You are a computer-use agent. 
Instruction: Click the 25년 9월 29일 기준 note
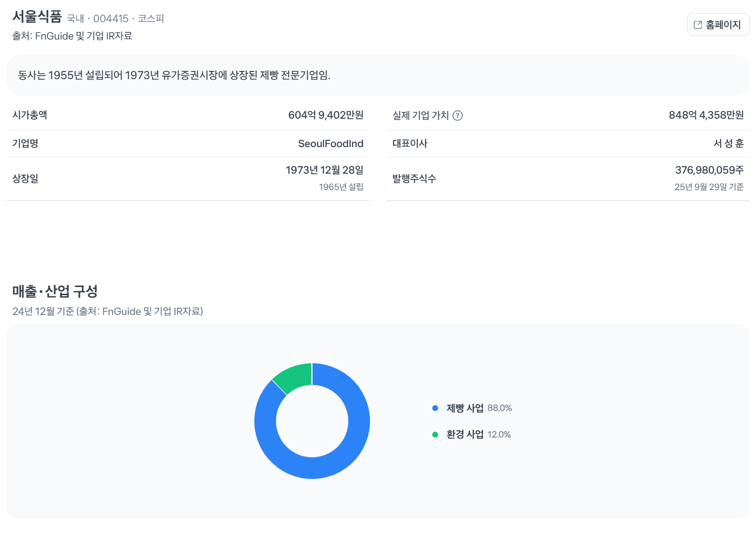[x=709, y=187]
